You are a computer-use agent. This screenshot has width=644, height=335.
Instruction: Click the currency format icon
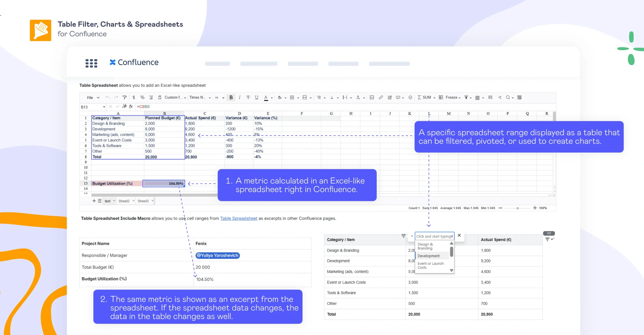coord(134,97)
